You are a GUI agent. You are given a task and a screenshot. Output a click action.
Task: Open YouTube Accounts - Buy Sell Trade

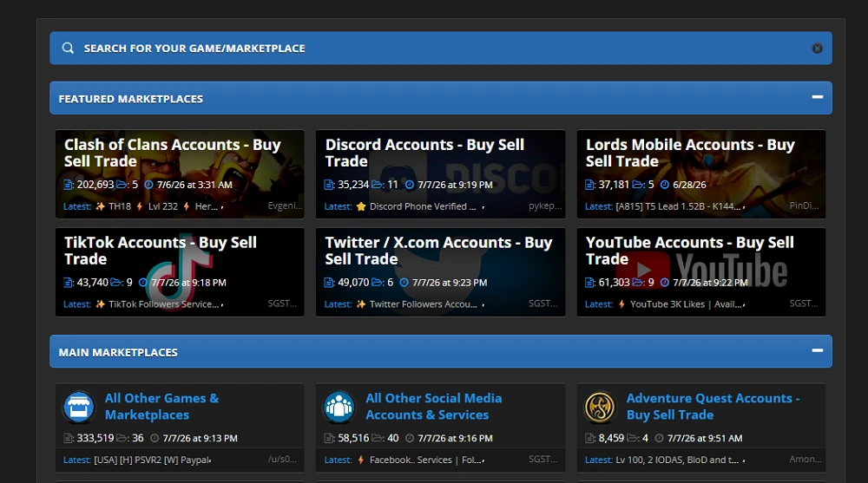[690, 251]
